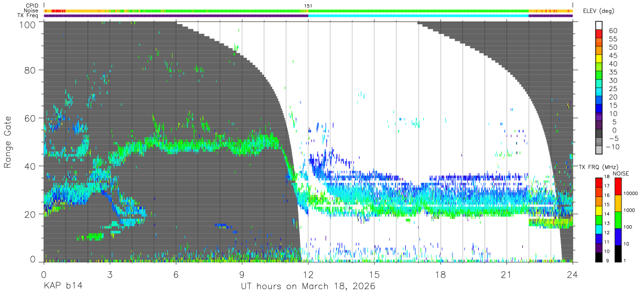644x297 pixels.
Task: Click the UT hours on March 18, 2026 title
Action: point(307,287)
